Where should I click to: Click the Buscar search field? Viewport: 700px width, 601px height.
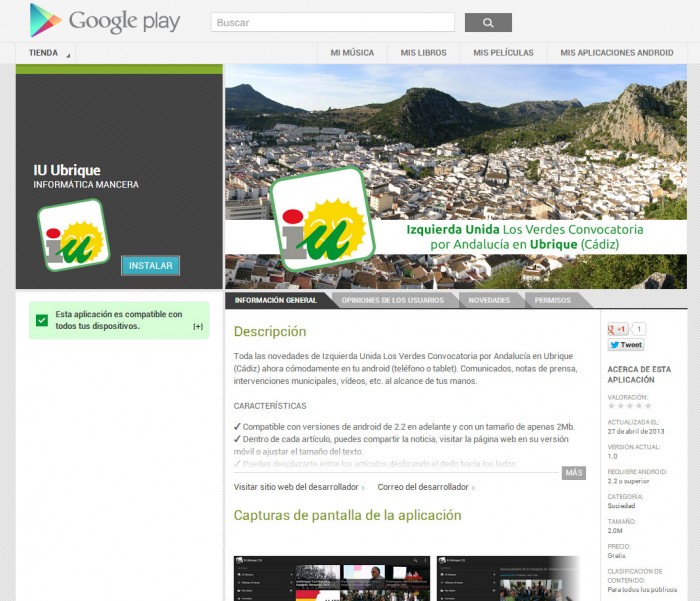pyautogui.click(x=333, y=22)
